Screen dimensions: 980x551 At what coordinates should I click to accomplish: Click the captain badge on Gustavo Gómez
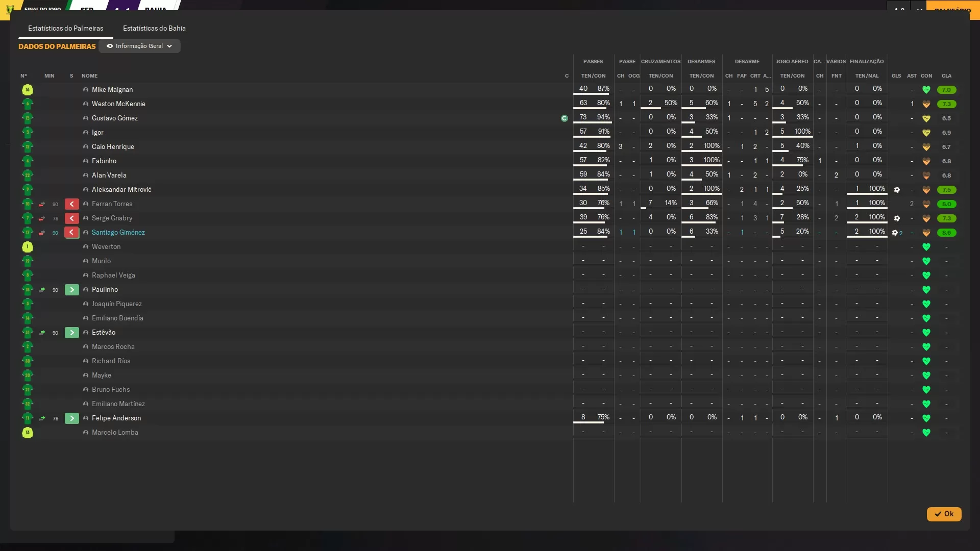pyautogui.click(x=564, y=118)
